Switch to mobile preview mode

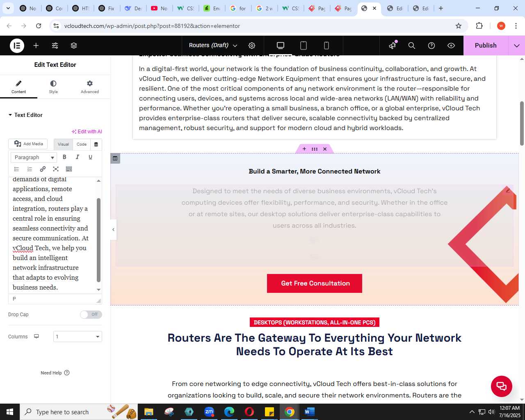(326, 46)
